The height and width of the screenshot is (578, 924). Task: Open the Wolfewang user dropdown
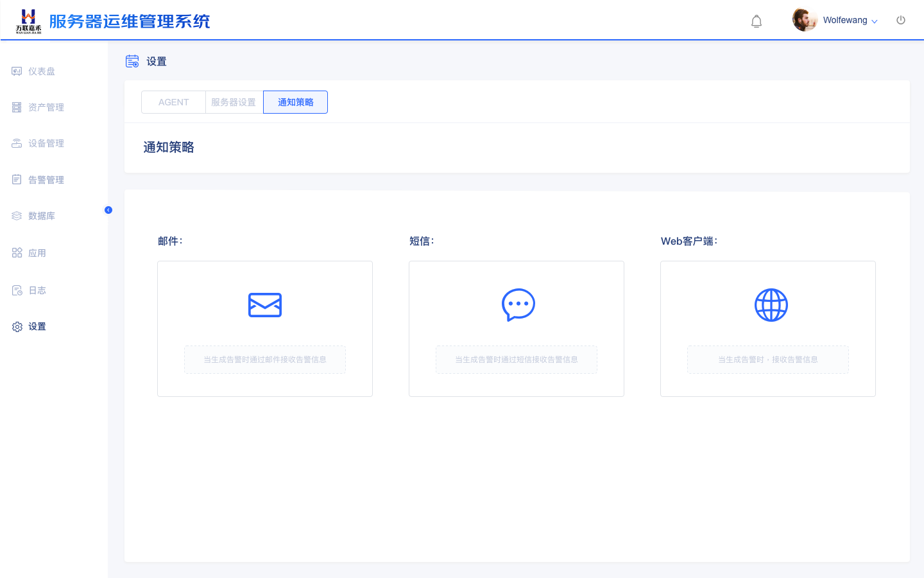pyautogui.click(x=850, y=21)
